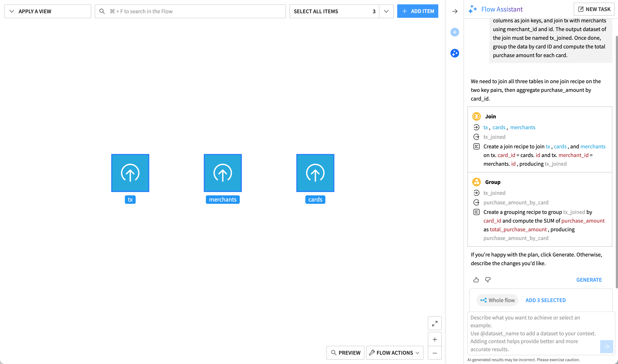Zoom out of the flow

434,353
